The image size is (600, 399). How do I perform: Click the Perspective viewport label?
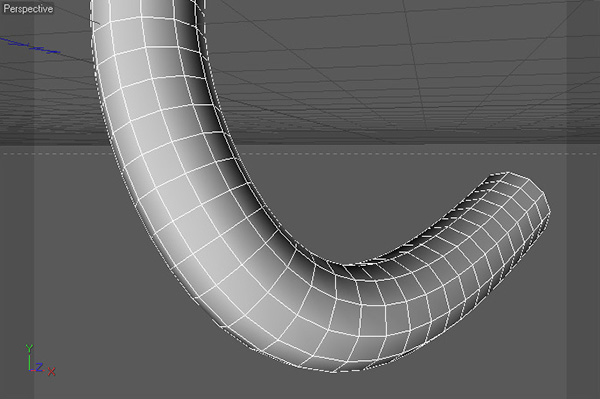click(x=28, y=8)
